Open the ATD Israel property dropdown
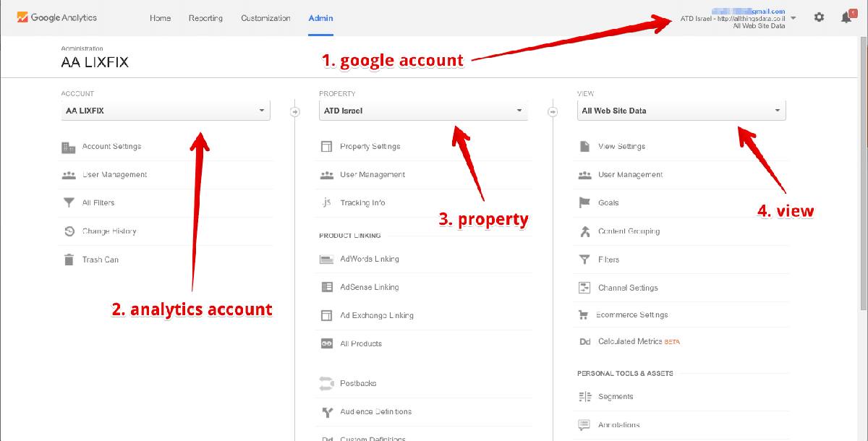Viewport: 868px width, 441px height. [424, 111]
